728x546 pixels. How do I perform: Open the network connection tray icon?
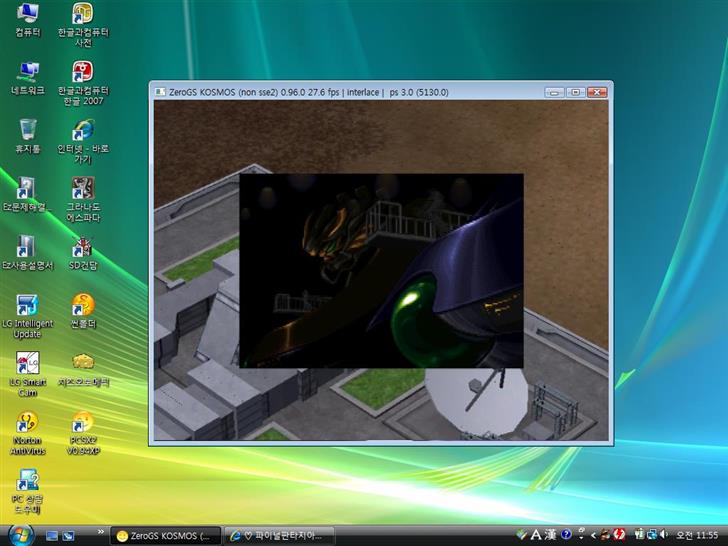pos(652,535)
